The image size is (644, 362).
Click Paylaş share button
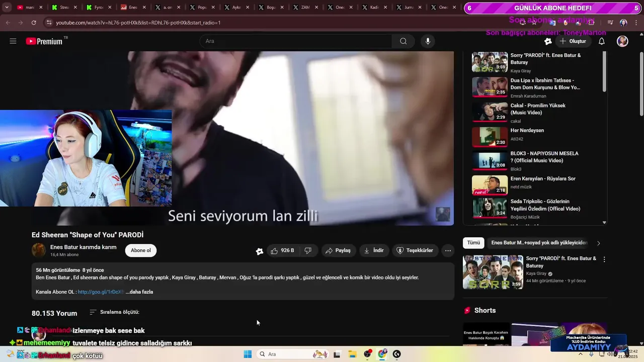click(338, 250)
